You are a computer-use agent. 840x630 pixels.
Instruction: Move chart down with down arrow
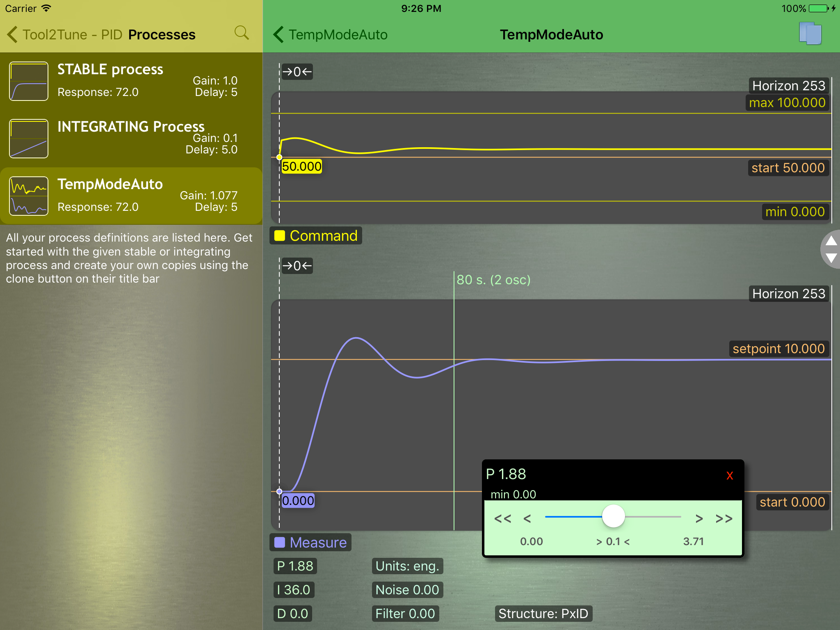pyautogui.click(x=831, y=258)
